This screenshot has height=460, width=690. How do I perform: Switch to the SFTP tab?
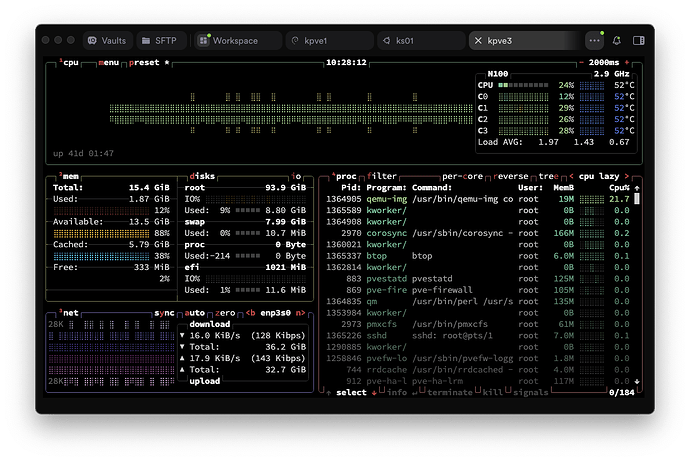click(x=160, y=40)
